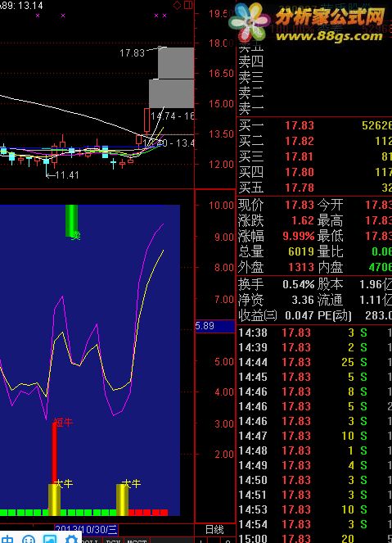Screen dimensions: 392x543
Task: Select the 14:54 trade tick row
Action: coord(314,524)
